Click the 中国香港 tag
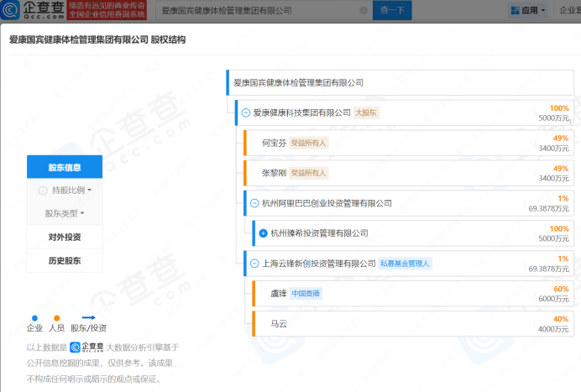This screenshot has height=392, width=581. 306,294
